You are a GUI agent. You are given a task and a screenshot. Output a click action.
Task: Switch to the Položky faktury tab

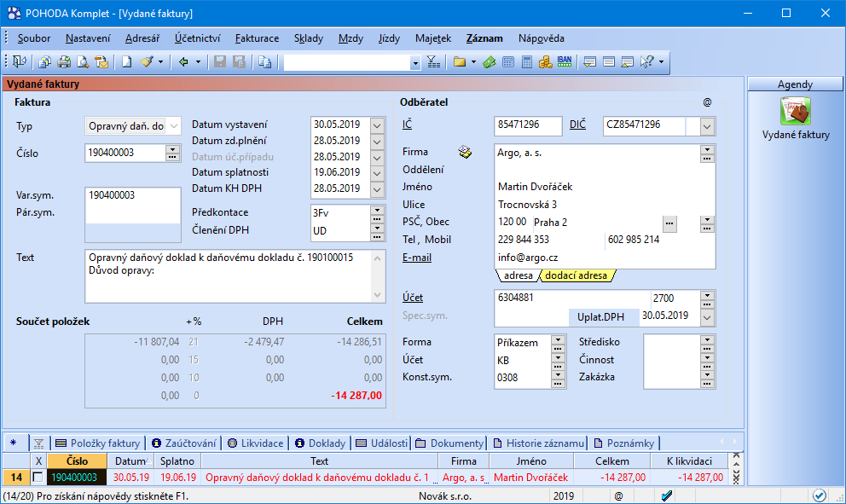[98, 443]
